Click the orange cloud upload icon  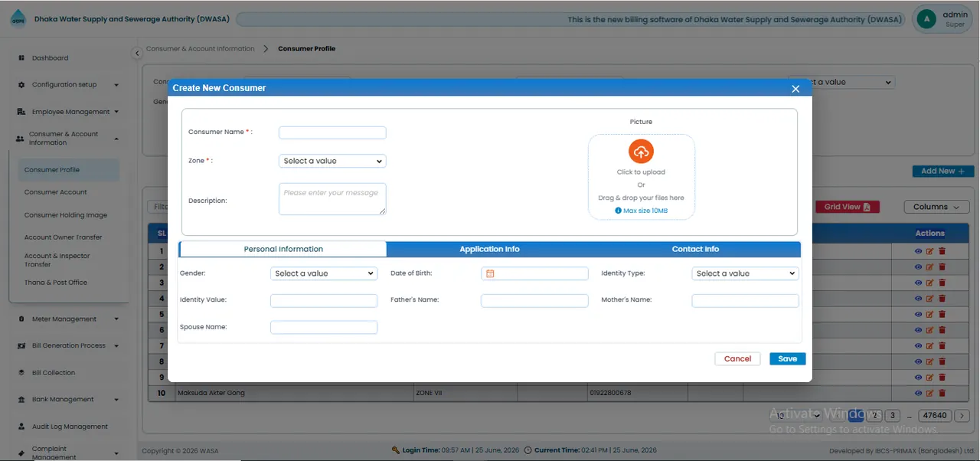click(642, 151)
